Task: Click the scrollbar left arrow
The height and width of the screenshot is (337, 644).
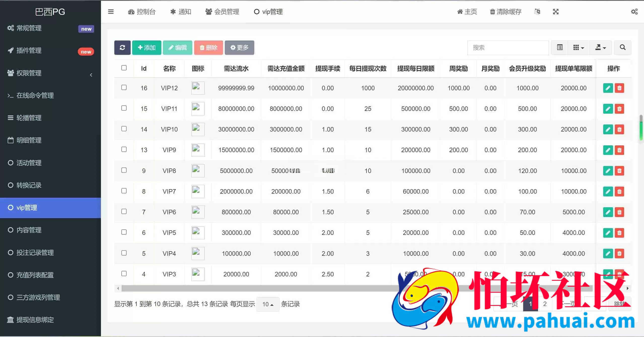Action: pyautogui.click(x=118, y=288)
